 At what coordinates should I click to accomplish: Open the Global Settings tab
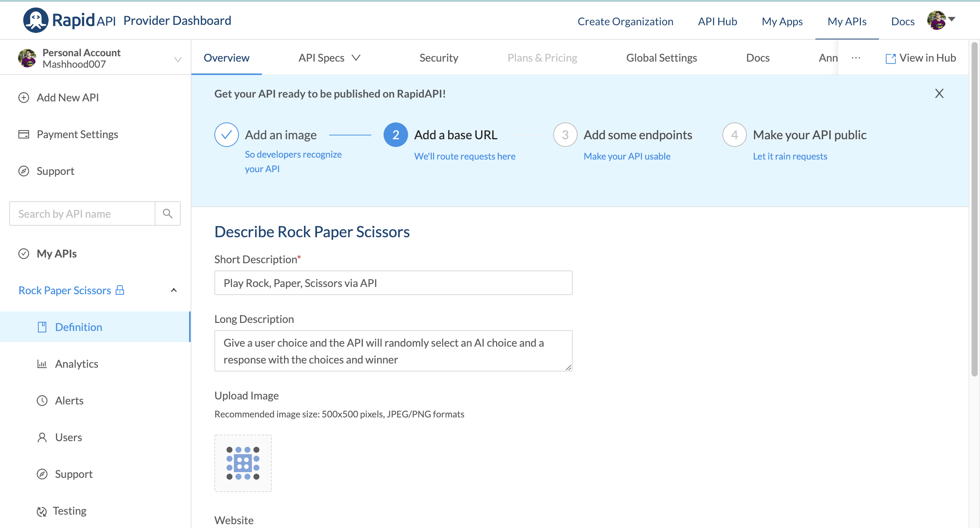[x=661, y=58]
